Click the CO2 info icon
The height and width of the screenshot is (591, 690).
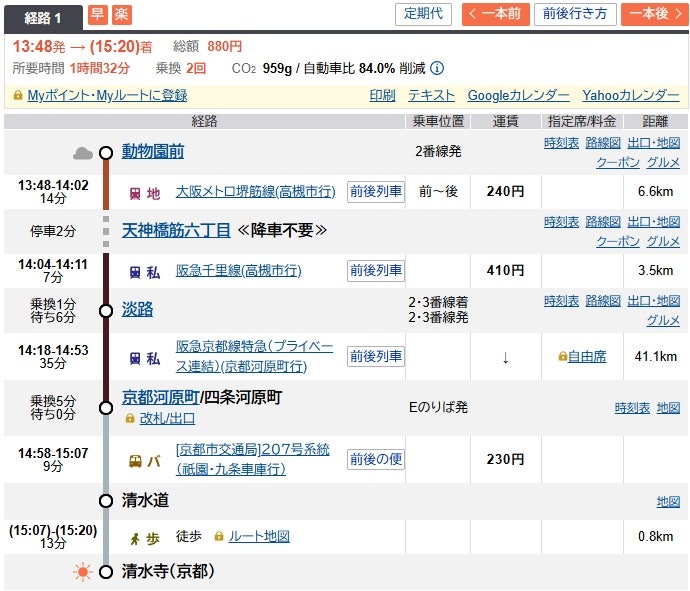(437, 68)
